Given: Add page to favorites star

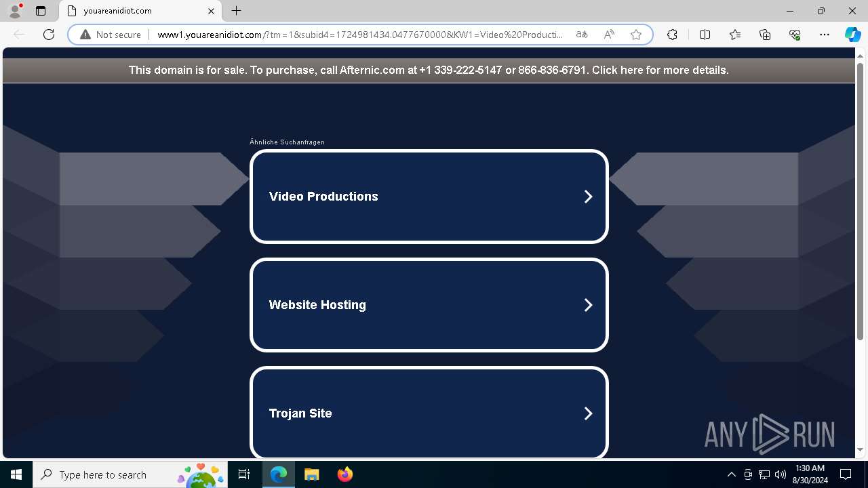Looking at the screenshot, I should [x=636, y=35].
